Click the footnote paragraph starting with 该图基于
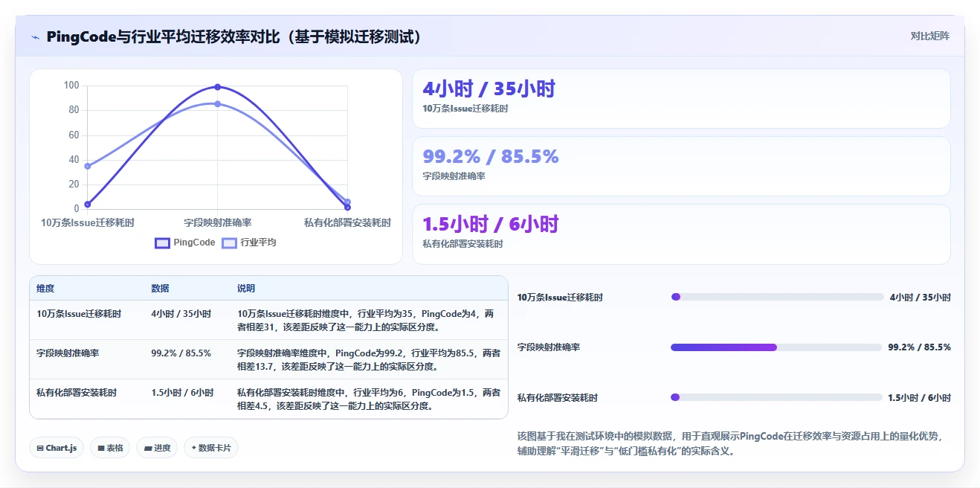Viewport: 980px width, 488px height. click(x=730, y=443)
